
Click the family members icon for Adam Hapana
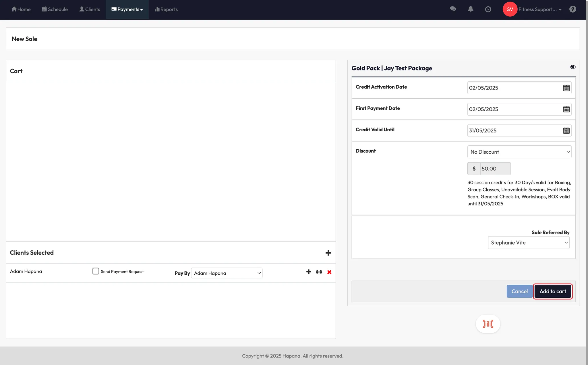pyautogui.click(x=319, y=272)
